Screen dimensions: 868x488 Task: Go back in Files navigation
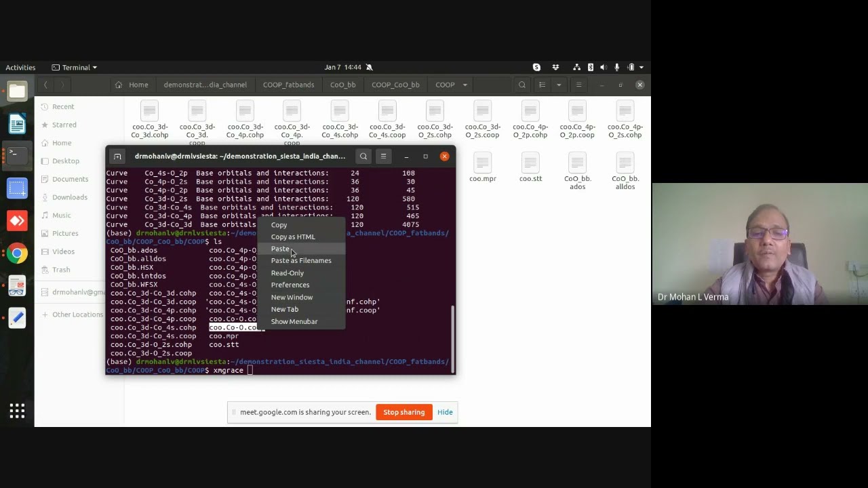click(45, 85)
